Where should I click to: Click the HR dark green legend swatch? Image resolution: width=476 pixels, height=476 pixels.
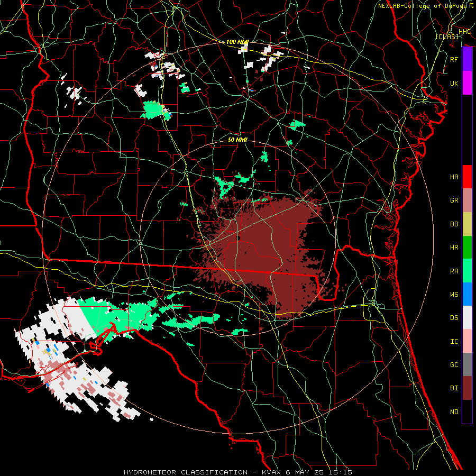click(467, 247)
